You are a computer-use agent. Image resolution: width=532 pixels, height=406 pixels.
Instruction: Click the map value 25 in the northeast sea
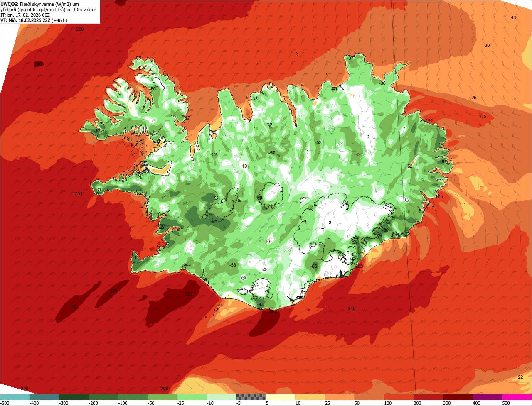pos(473,98)
